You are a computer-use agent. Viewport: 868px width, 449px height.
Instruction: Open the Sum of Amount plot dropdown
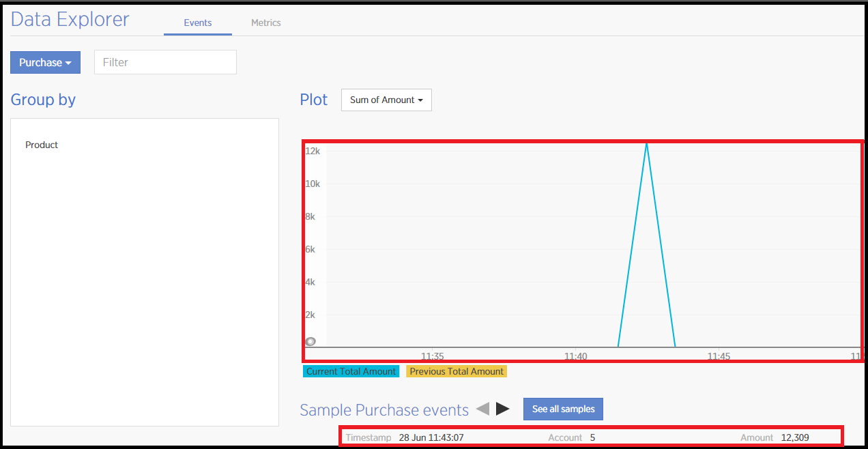click(x=386, y=100)
